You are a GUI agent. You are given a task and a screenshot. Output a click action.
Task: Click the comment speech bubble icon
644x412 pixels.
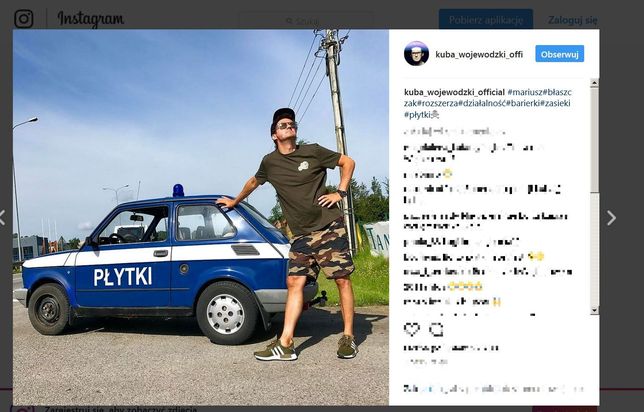coord(437,329)
